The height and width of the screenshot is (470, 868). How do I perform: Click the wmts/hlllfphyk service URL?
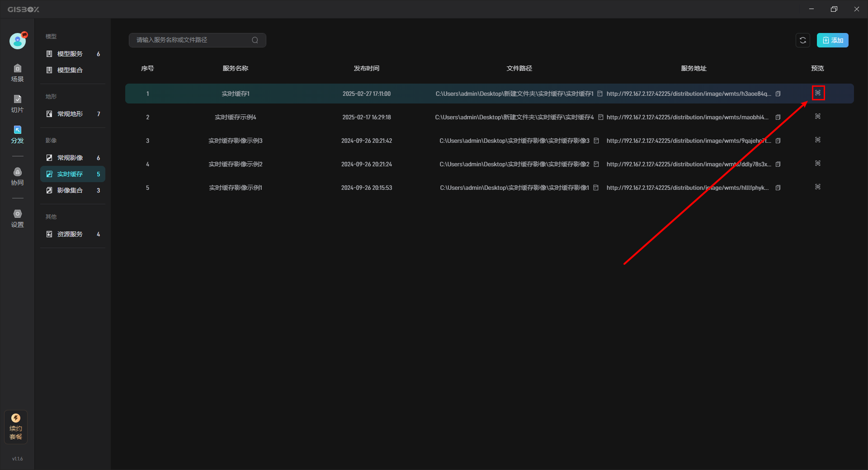coord(687,188)
